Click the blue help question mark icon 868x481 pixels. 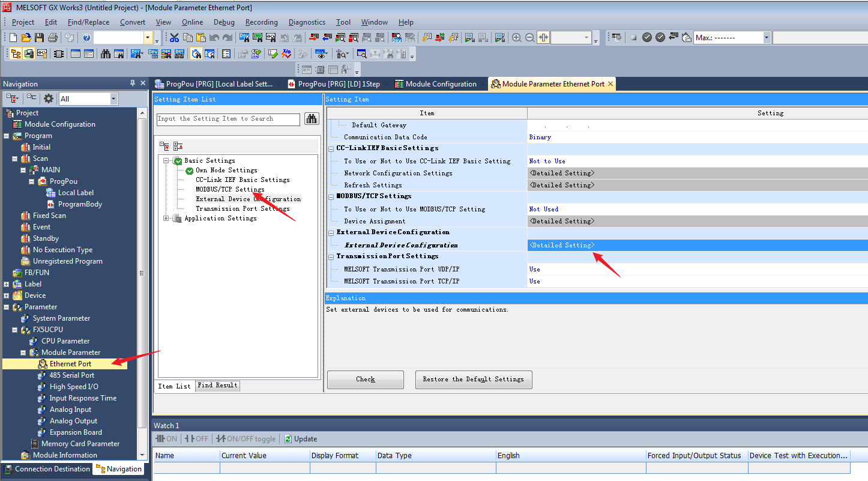click(86, 38)
